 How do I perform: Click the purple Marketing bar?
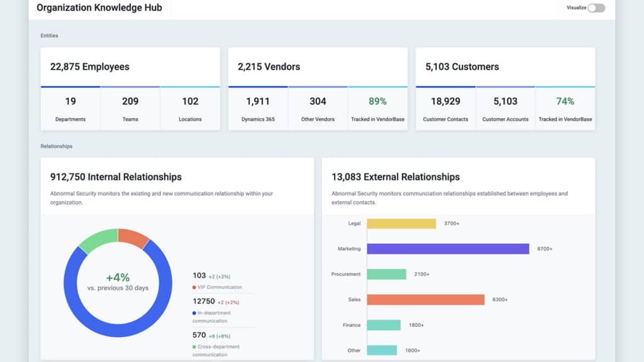(448, 249)
